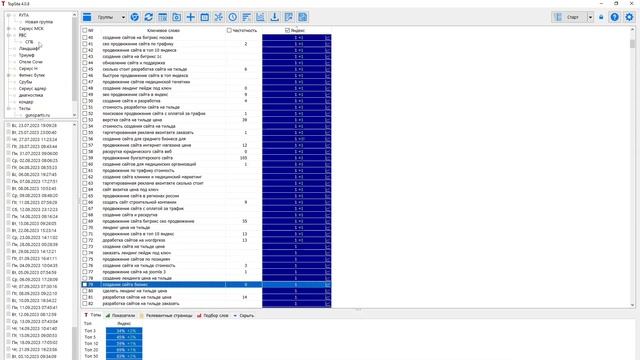Click the lock icon near Start
The image size is (640, 360).
pos(601,17)
